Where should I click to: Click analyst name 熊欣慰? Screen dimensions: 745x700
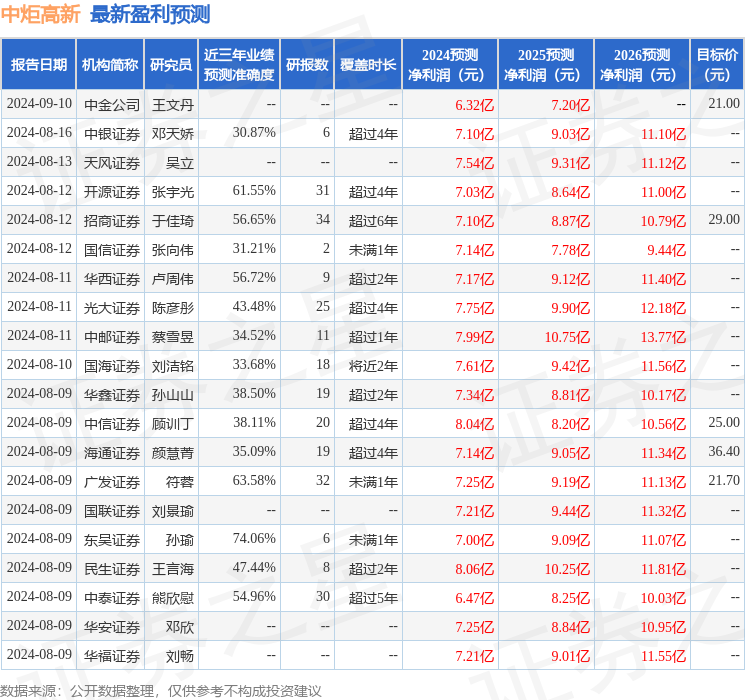pyautogui.click(x=173, y=598)
